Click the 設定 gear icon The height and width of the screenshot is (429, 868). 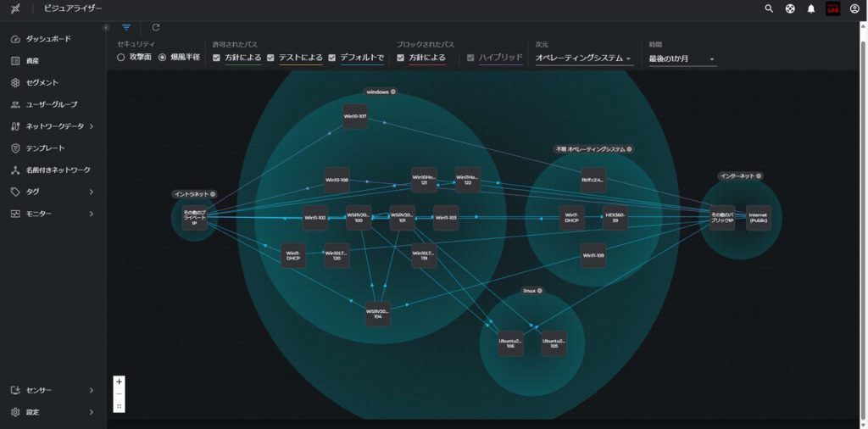coord(15,412)
